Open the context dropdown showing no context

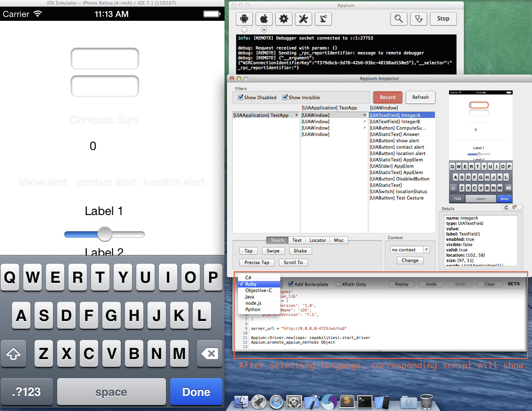tap(410, 250)
